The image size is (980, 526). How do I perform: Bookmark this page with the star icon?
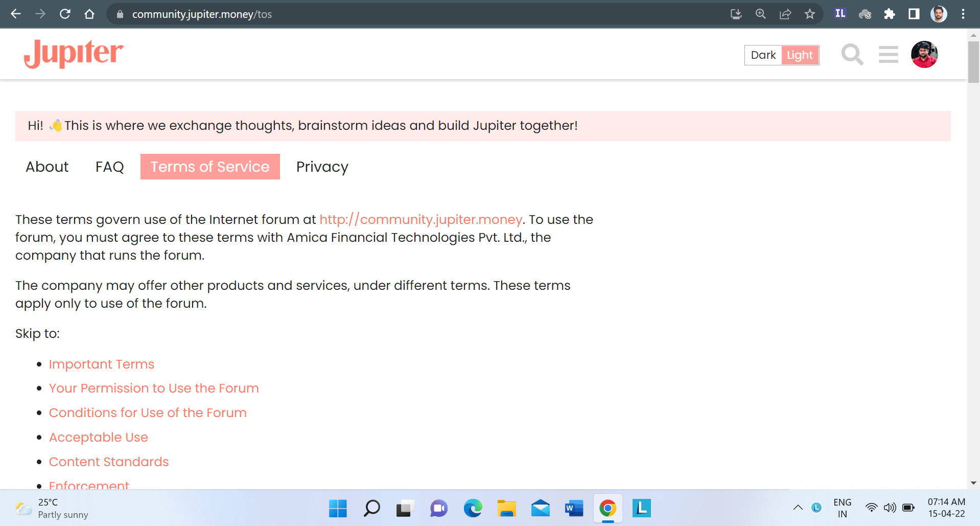click(x=810, y=14)
